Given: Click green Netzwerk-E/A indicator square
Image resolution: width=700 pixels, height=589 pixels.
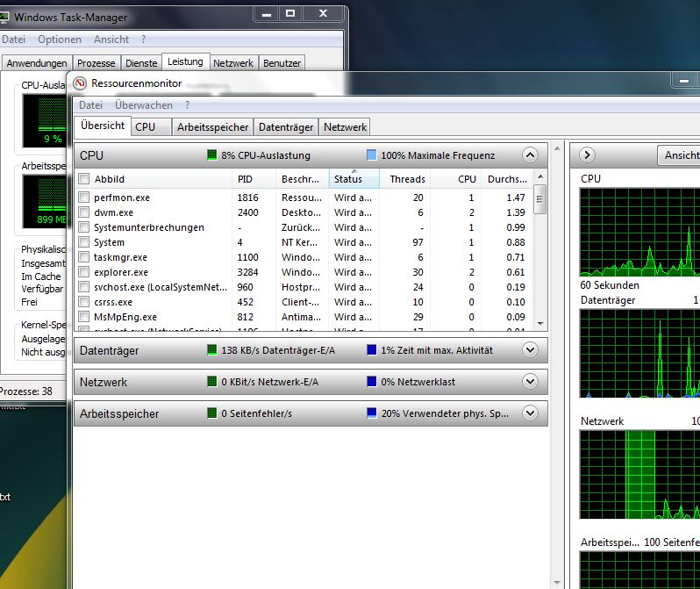Looking at the screenshot, I should pyautogui.click(x=211, y=382).
